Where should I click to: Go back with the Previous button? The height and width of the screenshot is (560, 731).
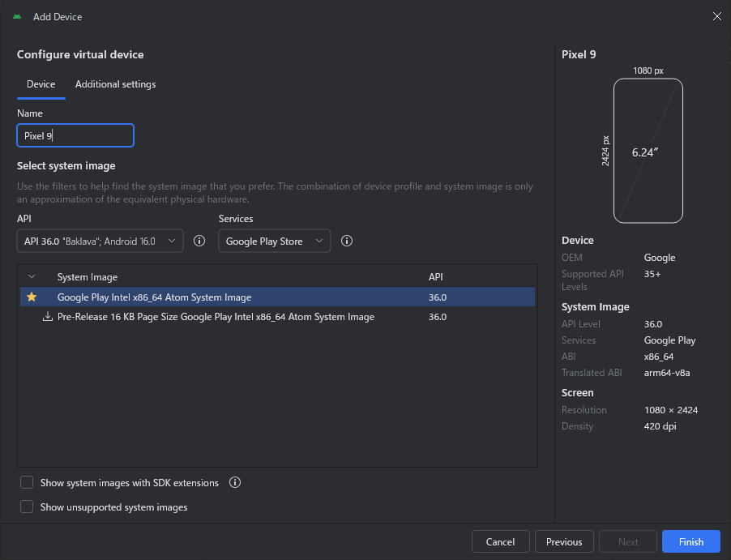click(x=564, y=542)
